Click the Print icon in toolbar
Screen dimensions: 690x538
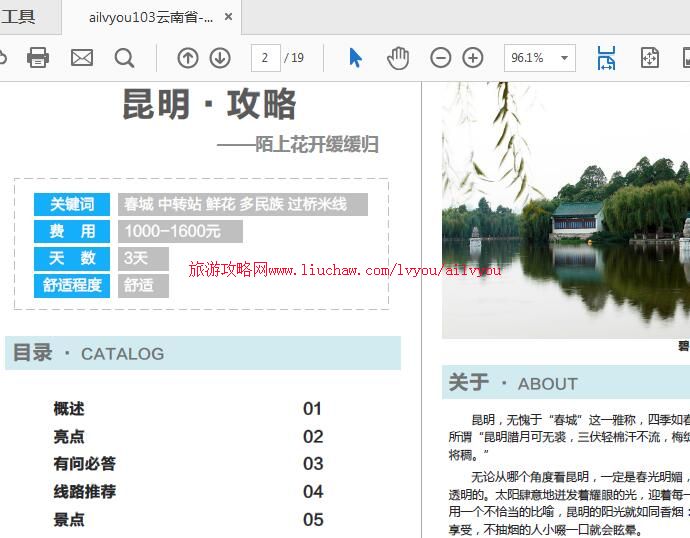[38, 58]
